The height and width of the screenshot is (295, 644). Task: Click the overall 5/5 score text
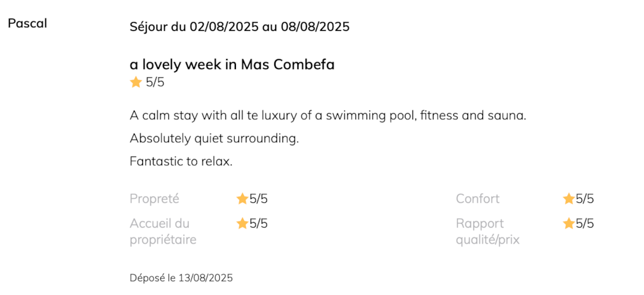coord(155,82)
